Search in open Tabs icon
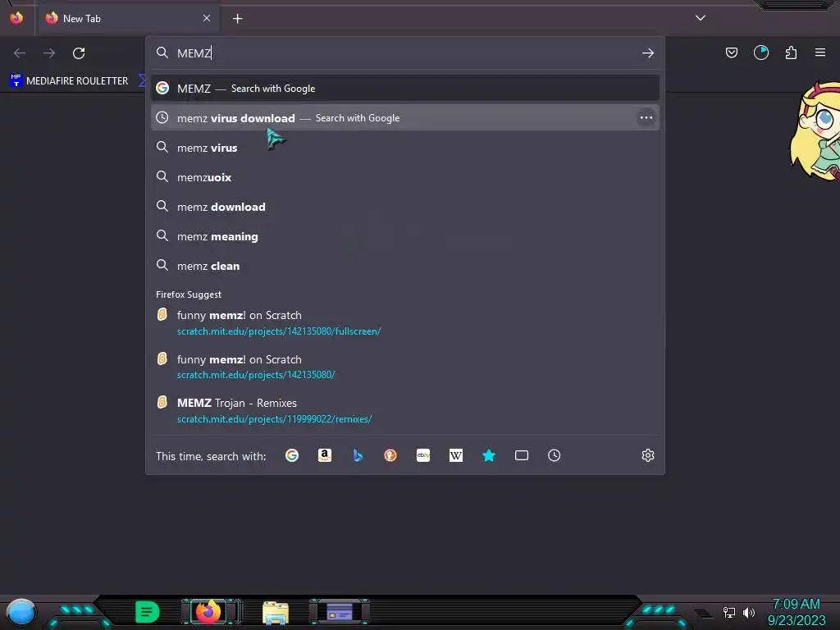Image resolution: width=840 pixels, height=630 pixels. [x=521, y=455]
